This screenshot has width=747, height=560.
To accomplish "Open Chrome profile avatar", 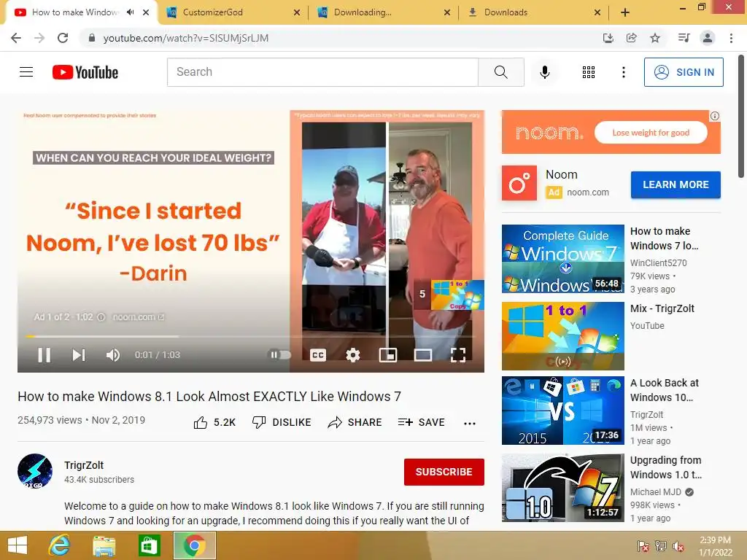I will (708, 38).
